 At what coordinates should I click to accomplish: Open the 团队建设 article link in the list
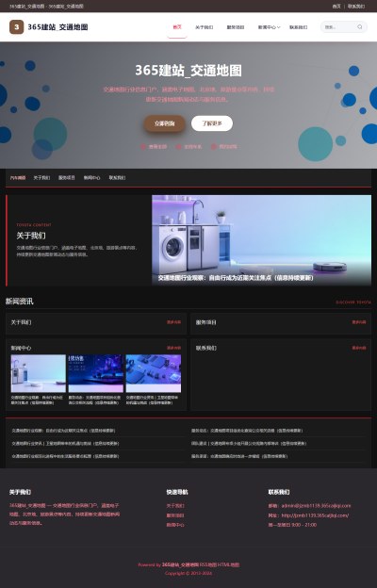[x=249, y=443]
